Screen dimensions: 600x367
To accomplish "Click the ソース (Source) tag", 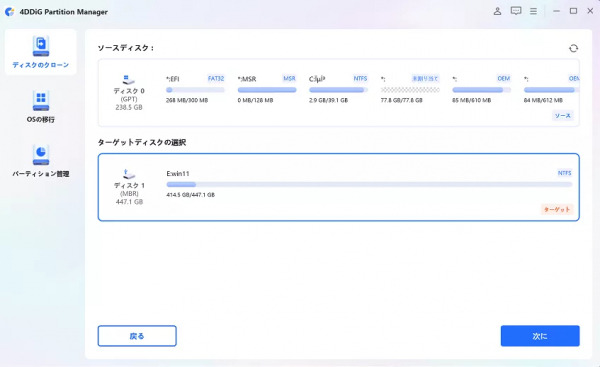I will click(562, 116).
